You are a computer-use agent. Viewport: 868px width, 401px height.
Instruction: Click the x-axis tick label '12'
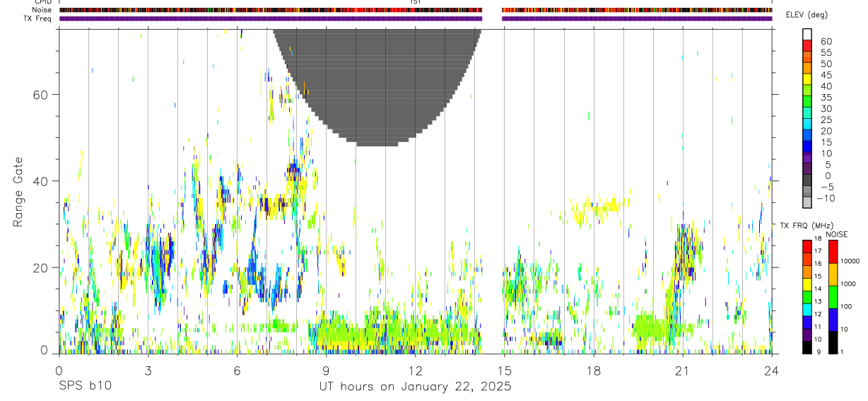[416, 371]
